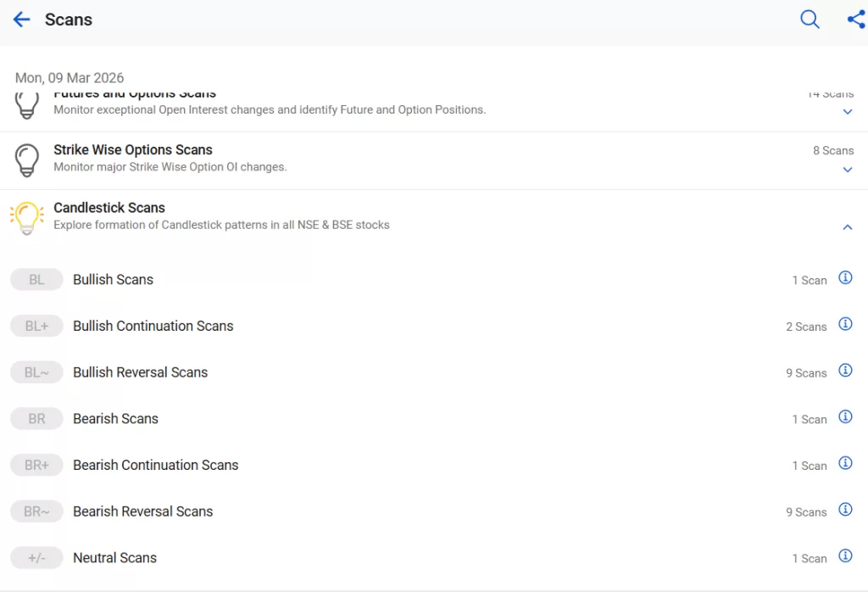Expand Strike Wise Options Scans chevron

(847, 170)
